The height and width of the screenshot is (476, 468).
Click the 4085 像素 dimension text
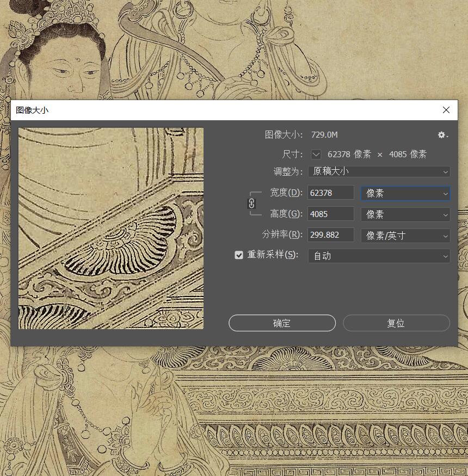(408, 154)
